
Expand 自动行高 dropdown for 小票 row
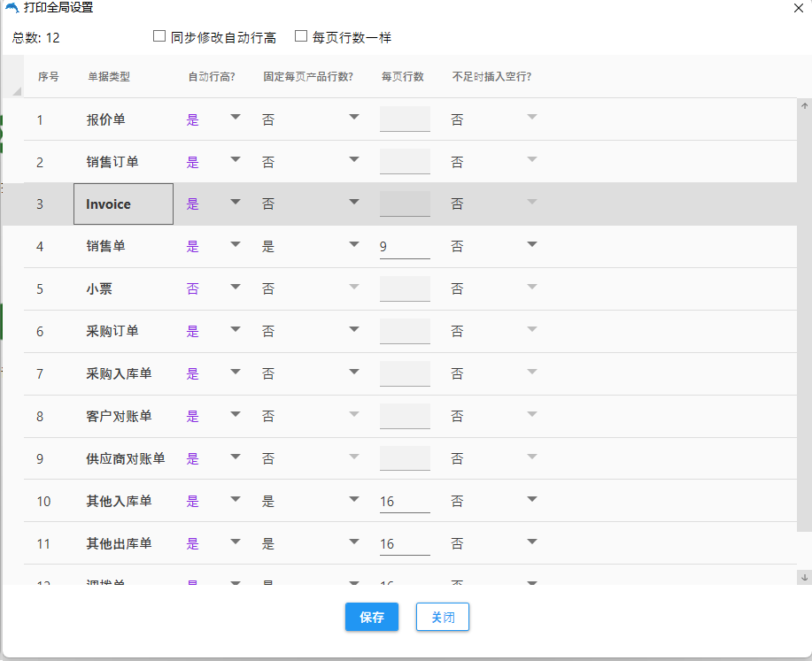pos(236,288)
